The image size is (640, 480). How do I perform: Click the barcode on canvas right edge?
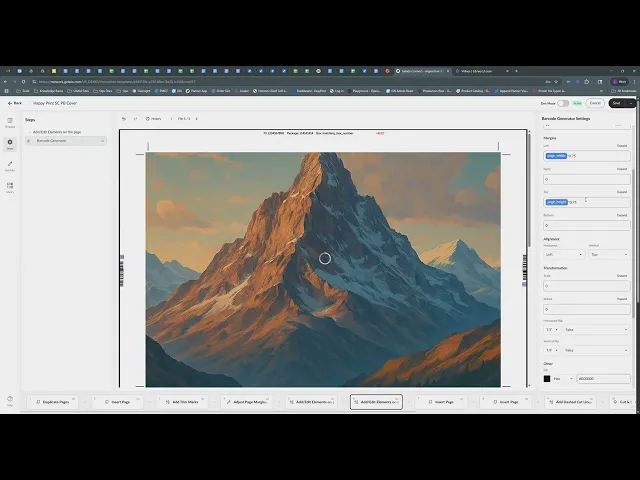pos(524,269)
